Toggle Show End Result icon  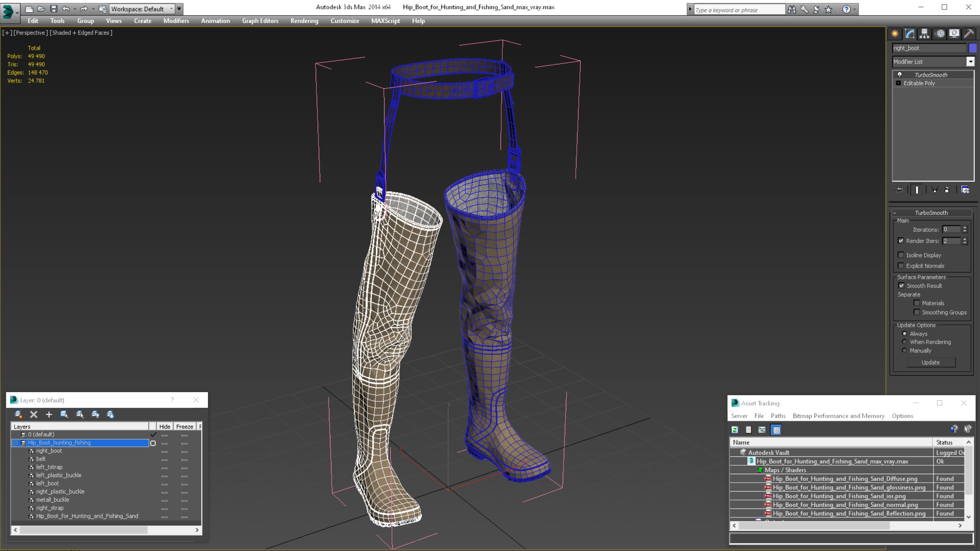tap(917, 189)
